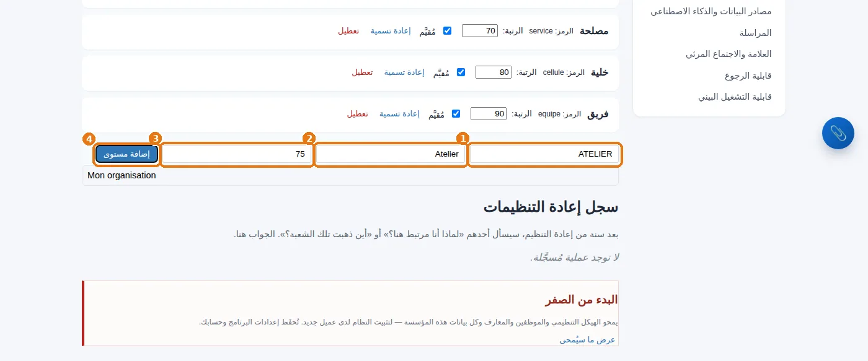Image resolution: width=868 pixels, height=361 pixels.
Task: Click the floating paperclip attachment icon
Action: 838,133
